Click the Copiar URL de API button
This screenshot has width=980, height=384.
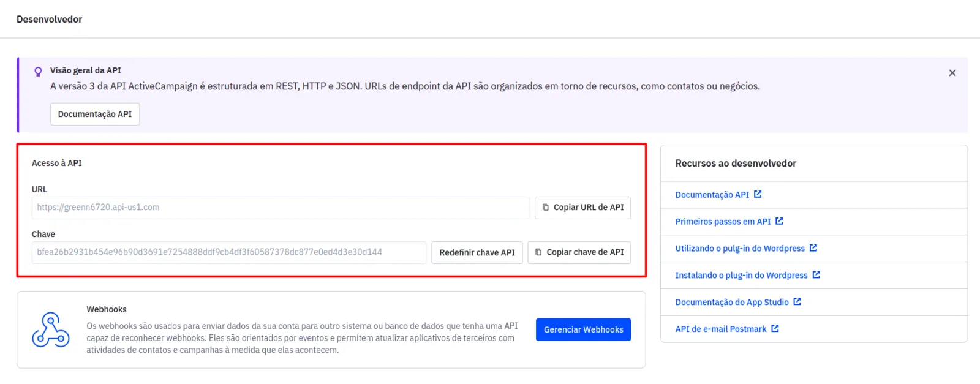coord(582,208)
